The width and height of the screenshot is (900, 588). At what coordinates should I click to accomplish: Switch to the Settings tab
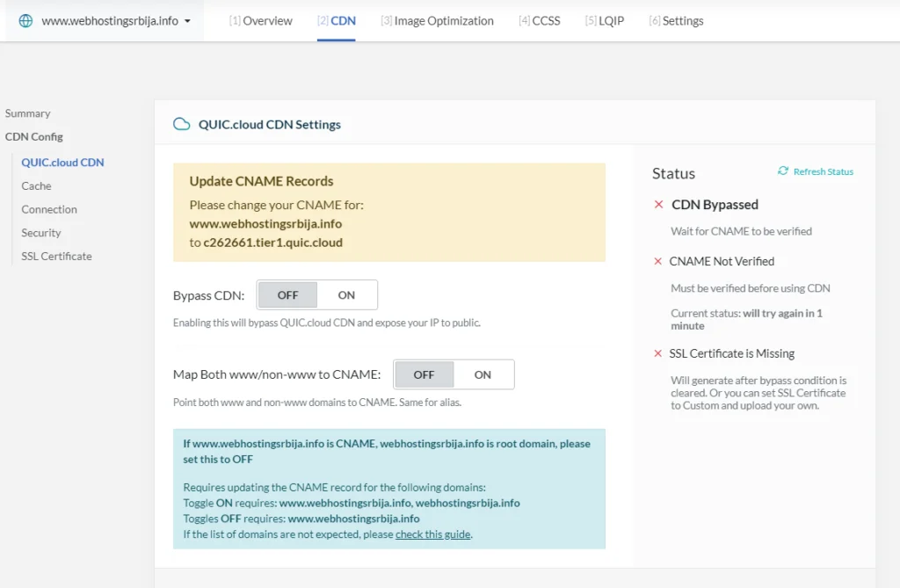[676, 21]
